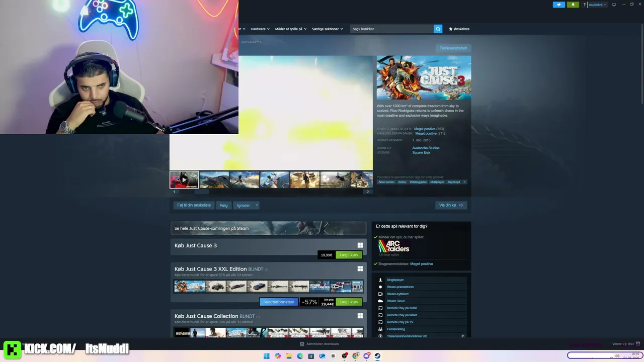Play the first trailer thumbnail
Screen dimensions: 644x362
tap(184, 179)
